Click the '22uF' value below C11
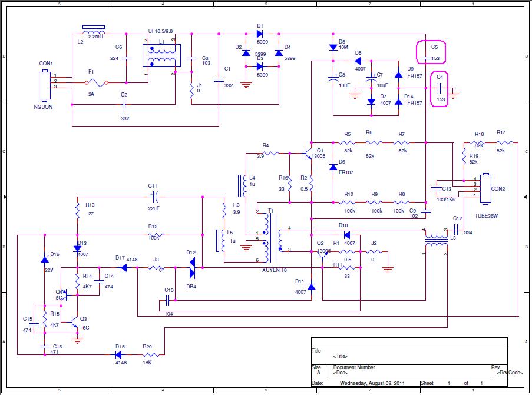 coord(154,208)
